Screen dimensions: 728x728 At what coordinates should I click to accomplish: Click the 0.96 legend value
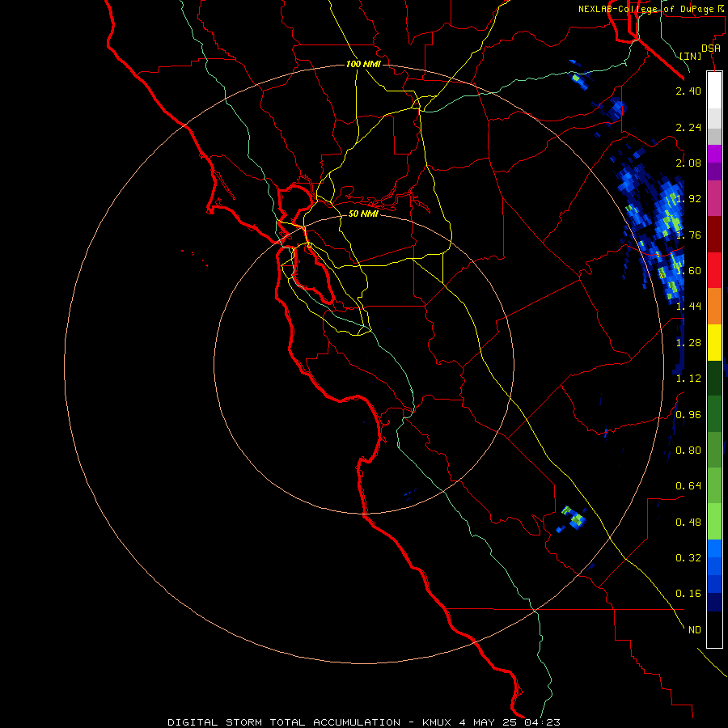688,415
